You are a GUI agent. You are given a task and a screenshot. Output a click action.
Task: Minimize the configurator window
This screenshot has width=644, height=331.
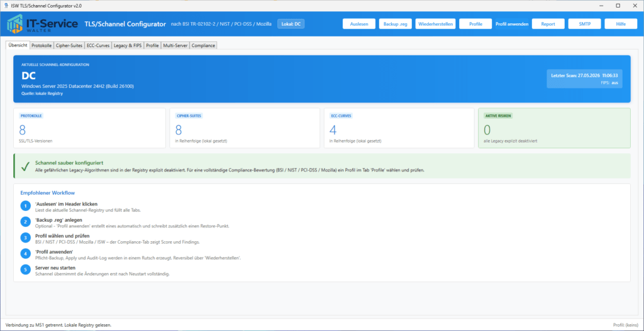[600, 6]
